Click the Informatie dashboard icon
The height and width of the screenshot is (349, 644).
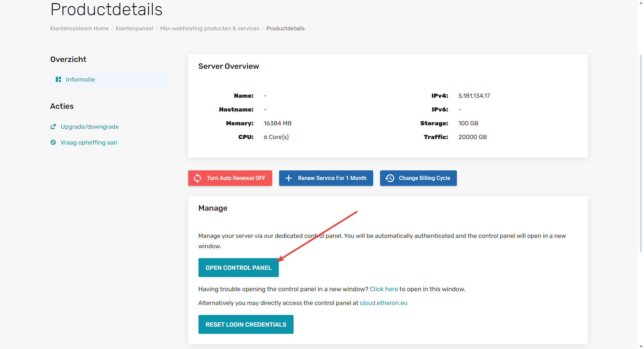(58, 80)
